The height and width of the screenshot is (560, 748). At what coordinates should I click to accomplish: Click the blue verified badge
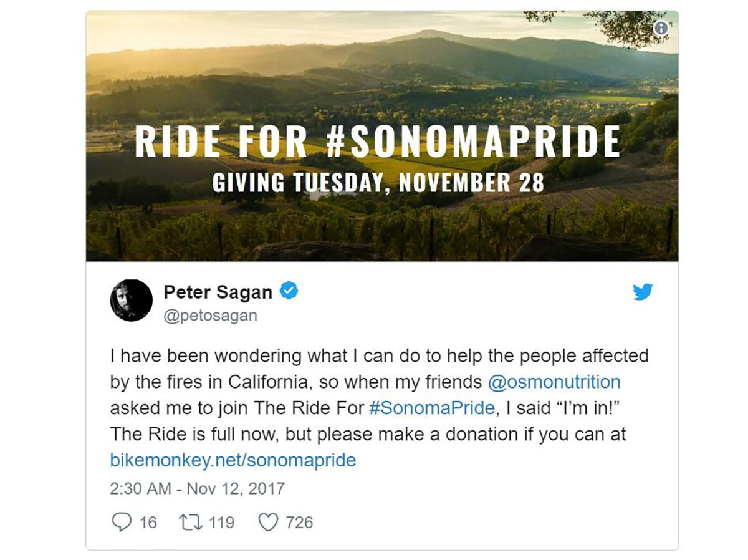pyautogui.click(x=288, y=291)
